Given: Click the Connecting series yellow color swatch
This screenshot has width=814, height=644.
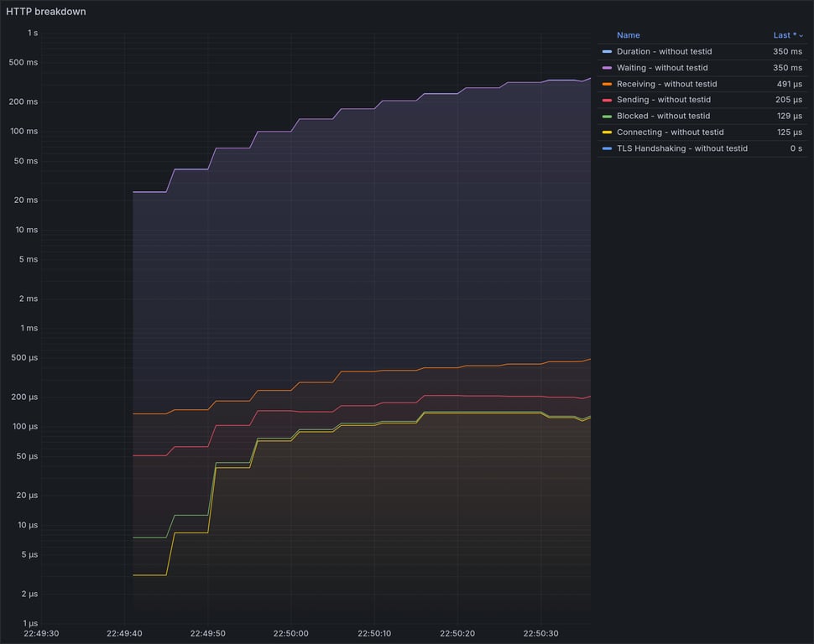Looking at the screenshot, I should (607, 132).
